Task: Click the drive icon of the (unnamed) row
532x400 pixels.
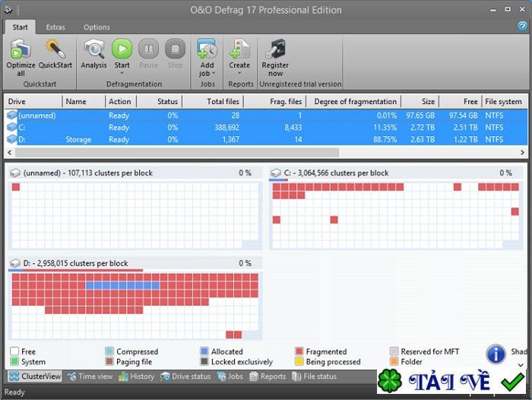Action: pos(12,115)
